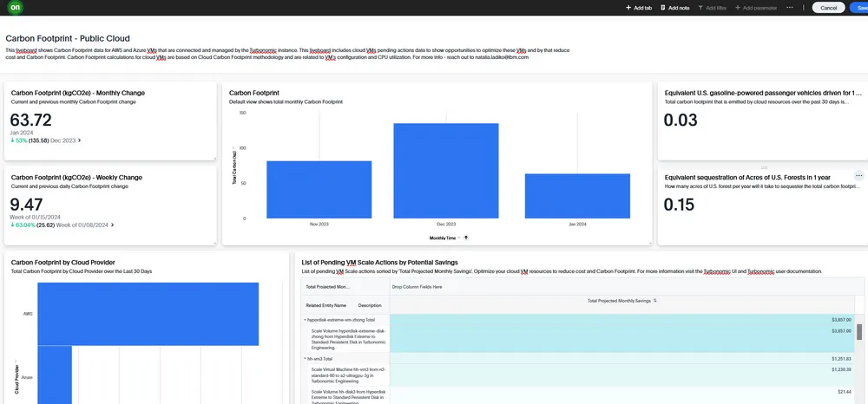Image resolution: width=868 pixels, height=404 pixels.
Task: Click the Liveboard title Carbon Footprint - Public Cloud
Action: pyautogui.click(x=68, y=38)
